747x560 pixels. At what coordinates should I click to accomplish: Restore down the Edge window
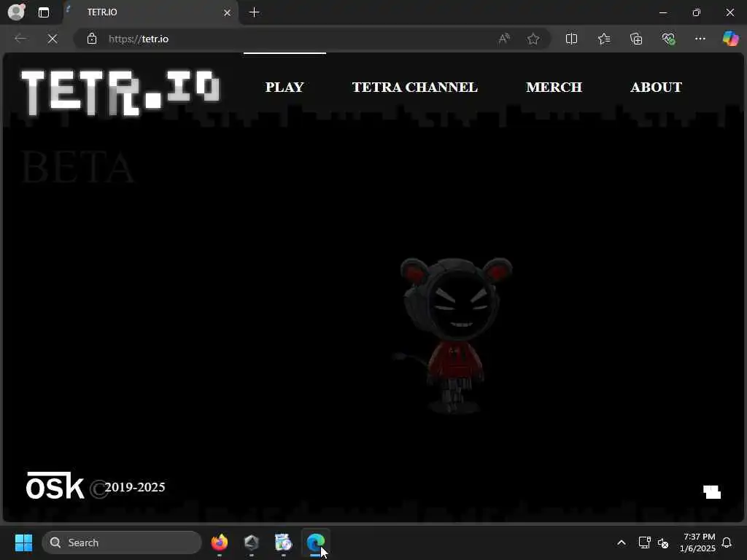pyautogui.click(x=697, y=12)
